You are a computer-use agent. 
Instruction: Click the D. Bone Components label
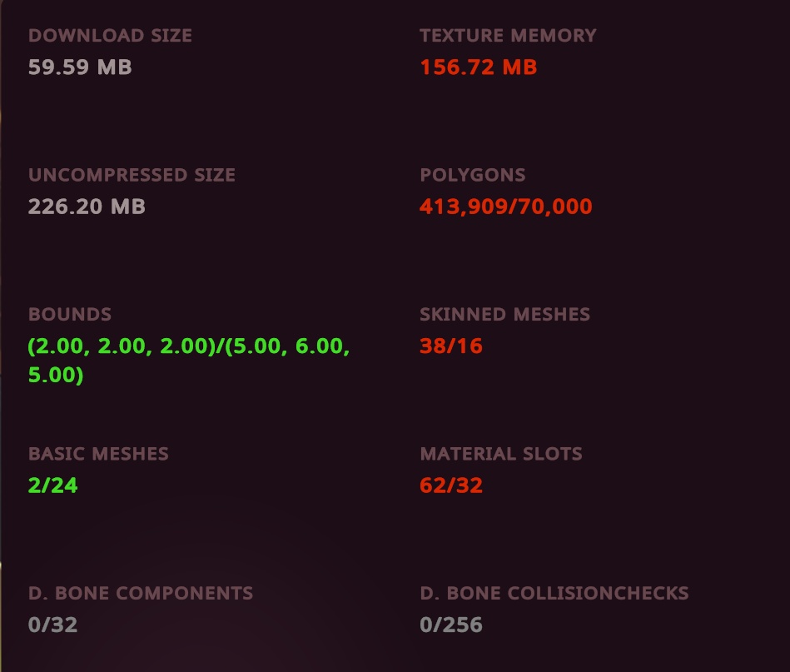(x=141, y=593)
